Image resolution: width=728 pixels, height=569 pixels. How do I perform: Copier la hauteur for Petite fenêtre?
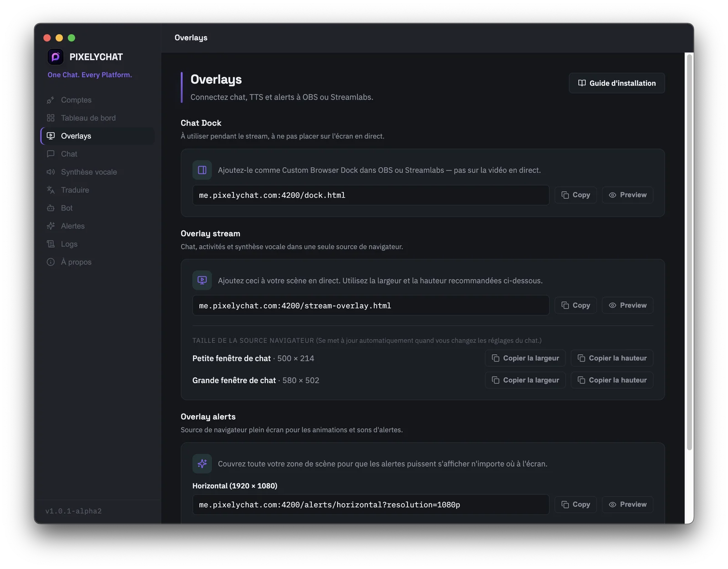612,358
